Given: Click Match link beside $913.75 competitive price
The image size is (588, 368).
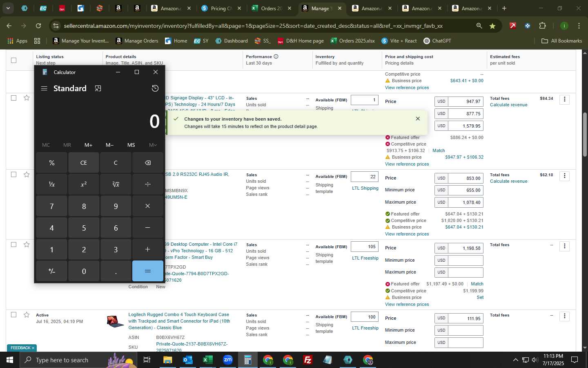Looking at the screenshot, I should pyautogui.click(x=439, y=150).
